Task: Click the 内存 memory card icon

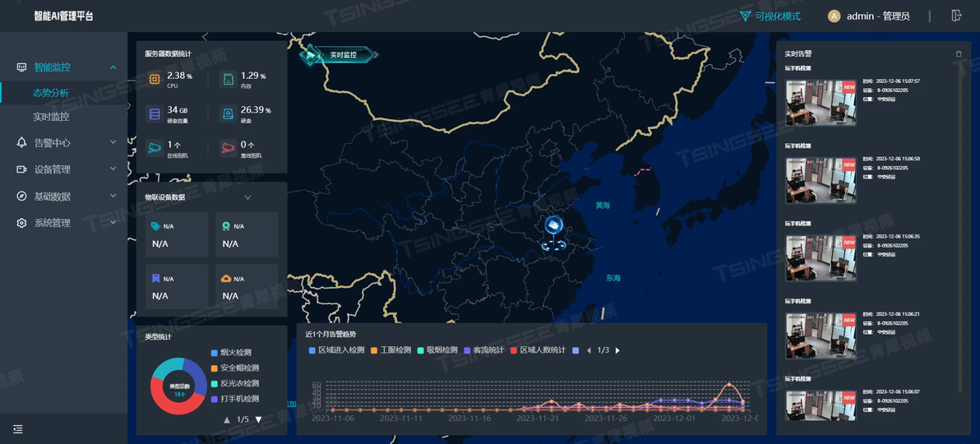Action: [228, 80]
